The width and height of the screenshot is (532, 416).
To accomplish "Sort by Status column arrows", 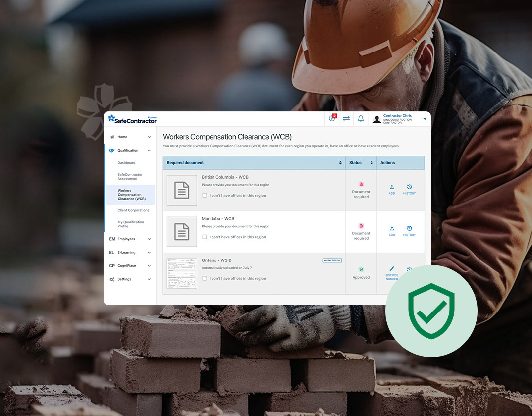I will click(372, 163).
